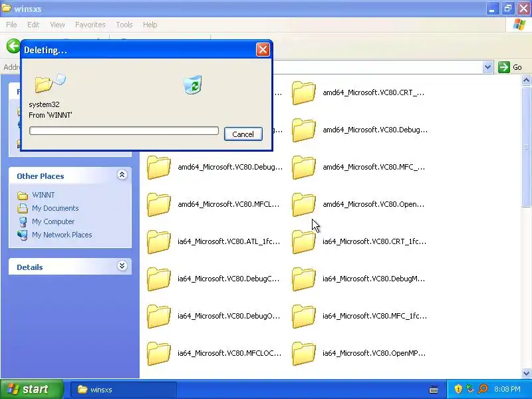This screenshot has height=399, width=532.
Task: Select ia64_Microsoft.VC80.ATL_1fc folder icon
Action: click(x=159, y=242)
